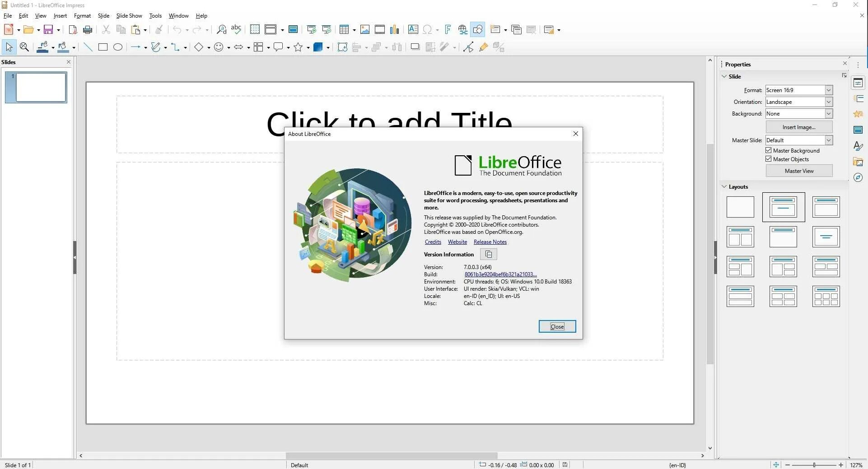Open the Release Notes link

tap(490, 242)
